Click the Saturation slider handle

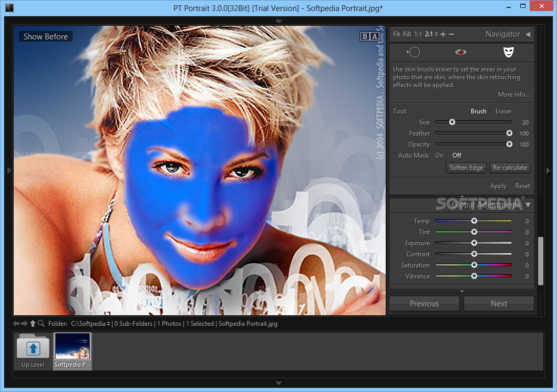tap(474, 265)
